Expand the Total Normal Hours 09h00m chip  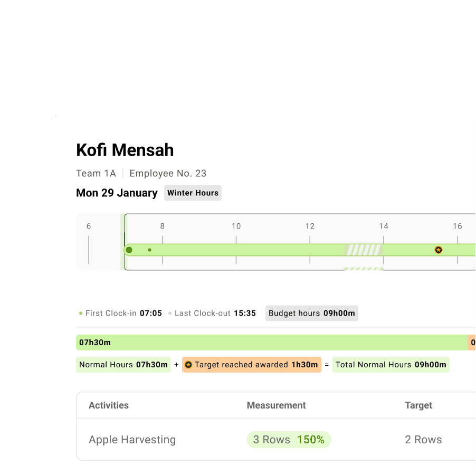tap(391, 365)
